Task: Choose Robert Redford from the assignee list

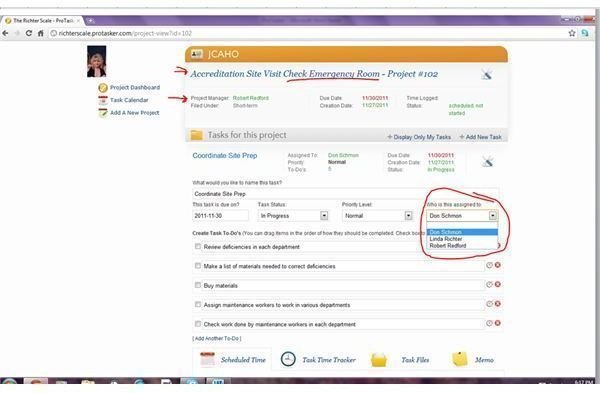Action: click(462, 246)
